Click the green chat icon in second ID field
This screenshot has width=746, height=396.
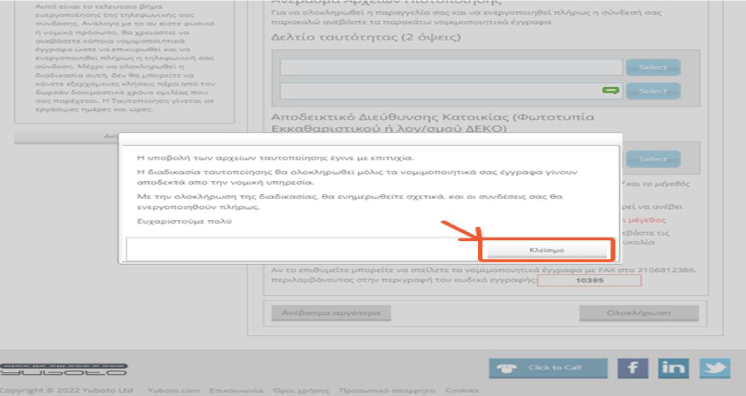click(610, 90)
